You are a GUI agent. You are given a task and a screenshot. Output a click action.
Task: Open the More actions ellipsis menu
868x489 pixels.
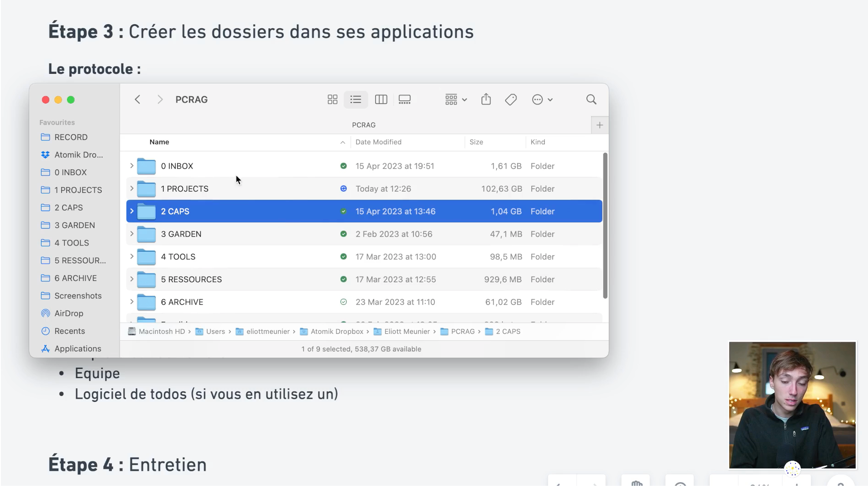coord(542,99)
